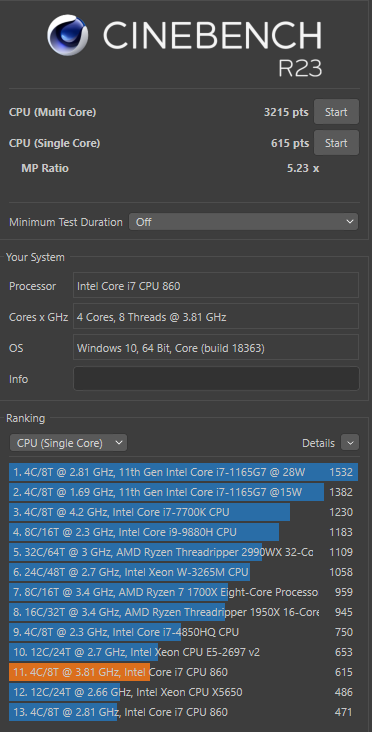Click the Cinebench sphere logo icon
Image resolution: width=372 pixels, height=732 pixels.
click(x=68, y=35)
